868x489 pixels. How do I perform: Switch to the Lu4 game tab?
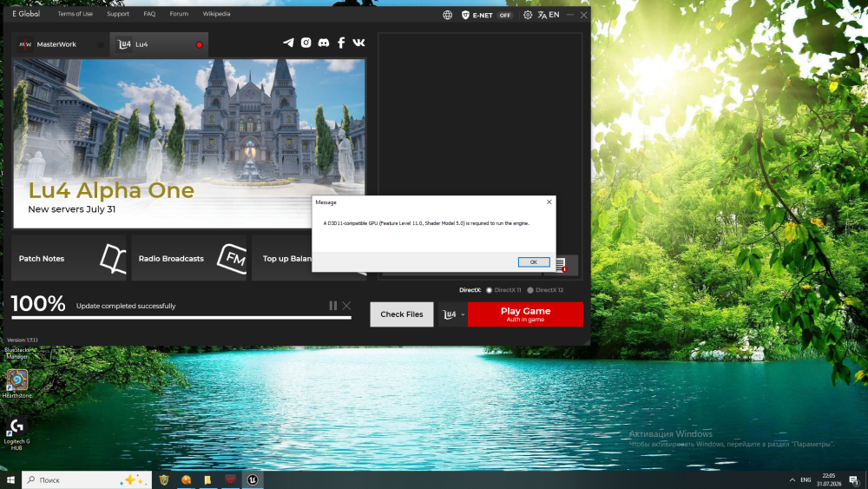tap(159, 44)
